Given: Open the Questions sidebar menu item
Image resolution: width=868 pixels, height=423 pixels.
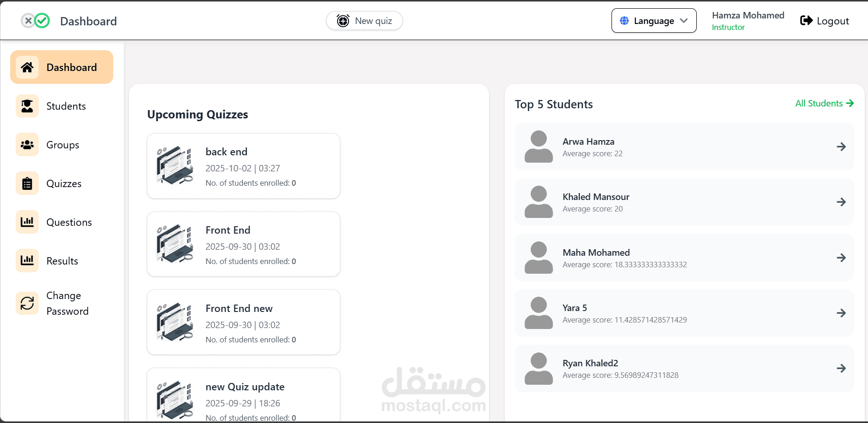Looking at the screenshot, I should coord(62,222).
